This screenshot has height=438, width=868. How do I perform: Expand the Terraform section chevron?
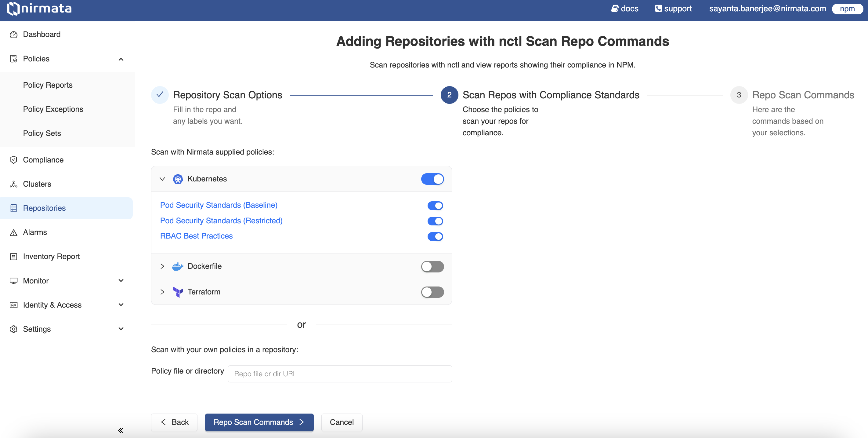[x=162, y=292]
